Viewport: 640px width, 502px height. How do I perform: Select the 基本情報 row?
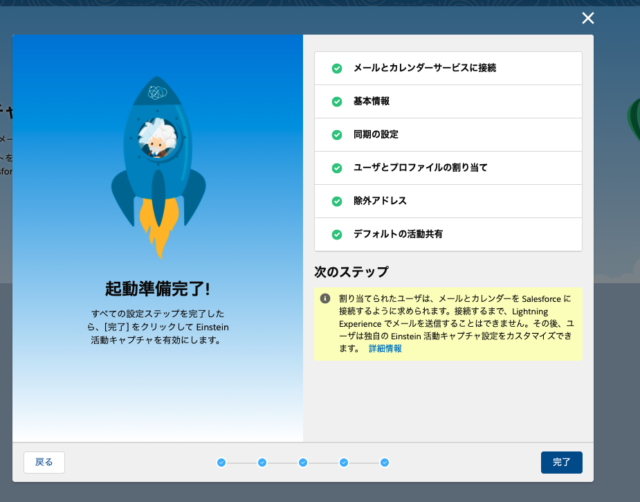(448, 102)
